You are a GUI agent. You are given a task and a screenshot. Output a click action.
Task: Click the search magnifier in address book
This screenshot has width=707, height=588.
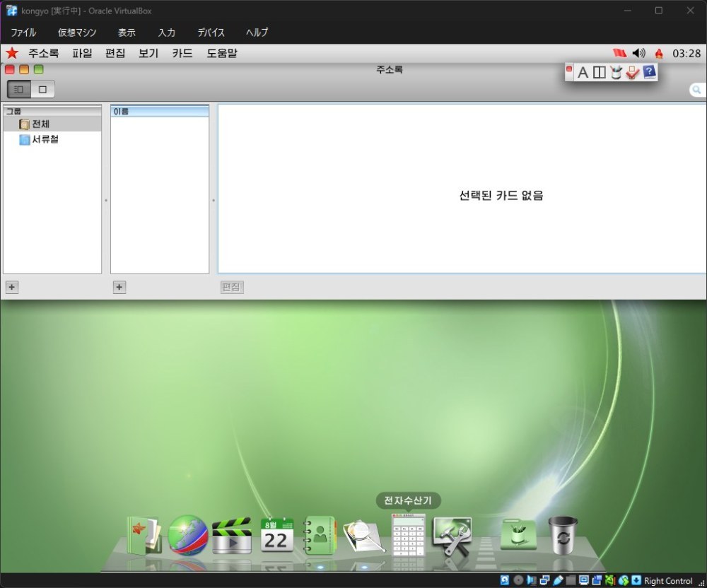(x=696, y=90)
